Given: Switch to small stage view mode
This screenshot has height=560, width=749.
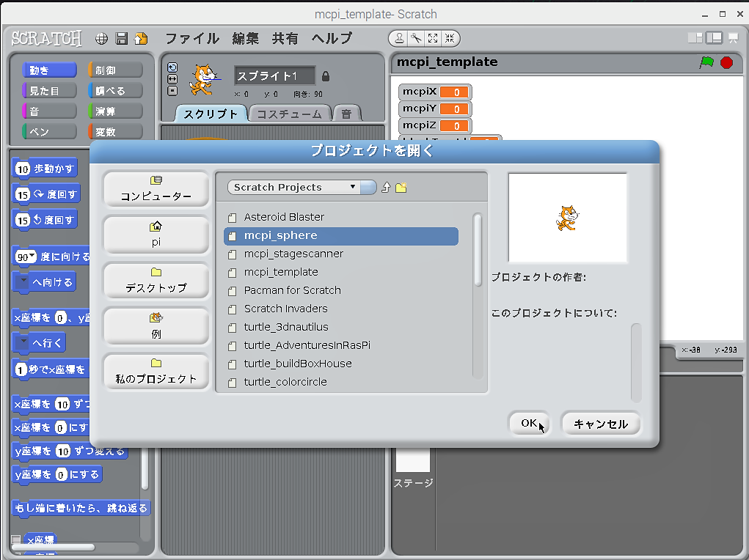Looking at the screenshot, I should click(695, 38).
